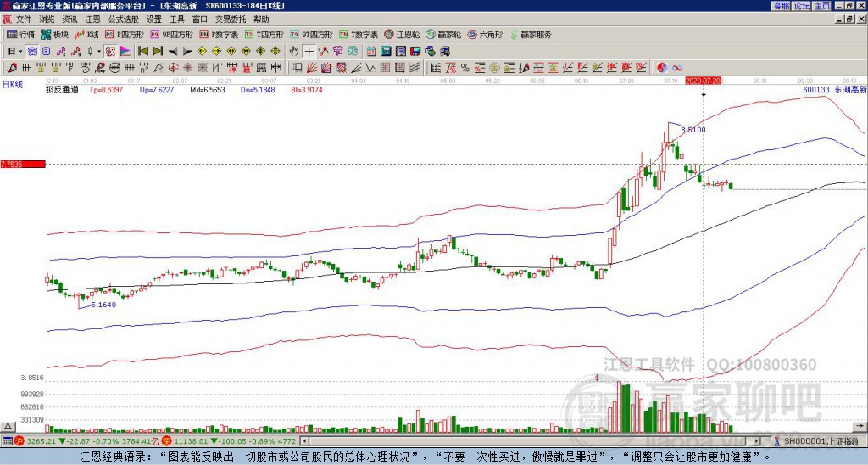
Task: Expand the candlestick style dropdown arrow
Action: 99,52
